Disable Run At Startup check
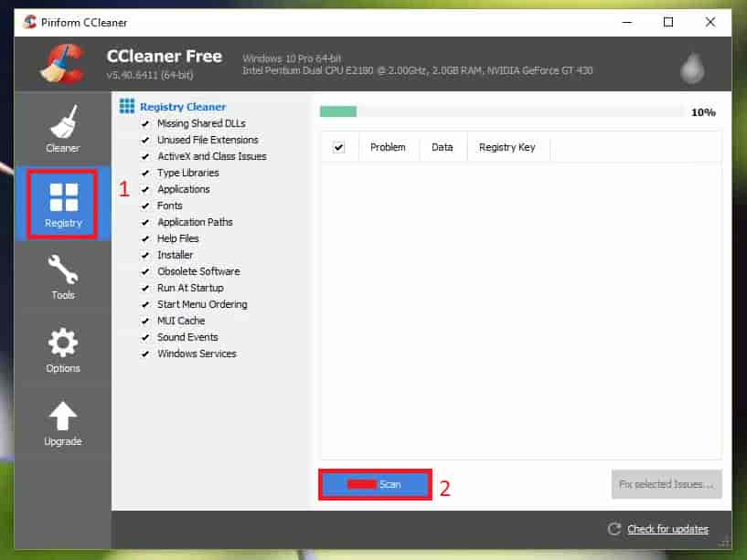747x560 pixels. pyautogui.click(x=145, y=288)
